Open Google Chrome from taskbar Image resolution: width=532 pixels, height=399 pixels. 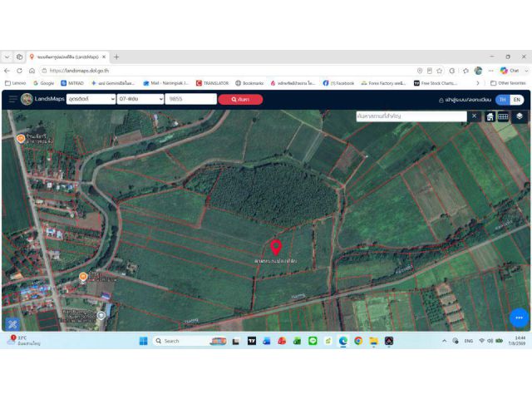pos(358,341)
